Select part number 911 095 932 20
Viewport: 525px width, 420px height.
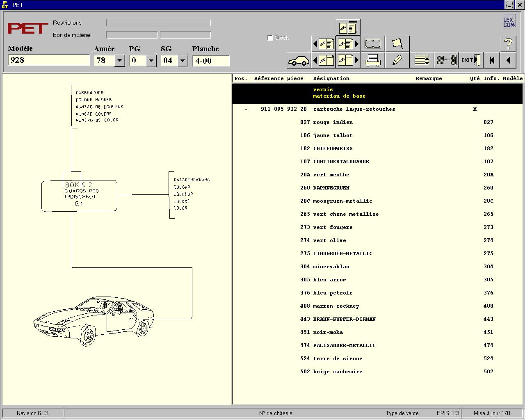284,109
